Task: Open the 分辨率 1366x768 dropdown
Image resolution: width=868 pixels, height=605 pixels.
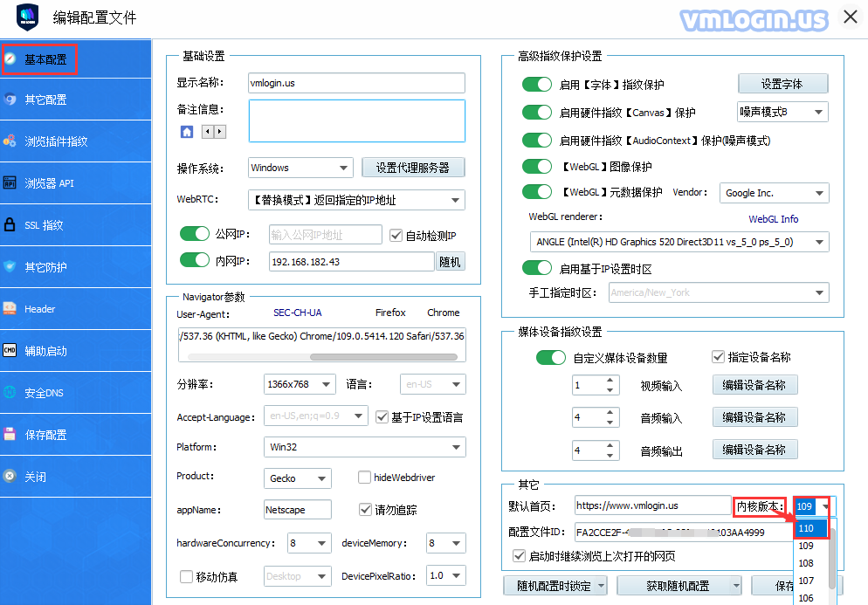Action: pyautogui.click(x=300, y=384)
